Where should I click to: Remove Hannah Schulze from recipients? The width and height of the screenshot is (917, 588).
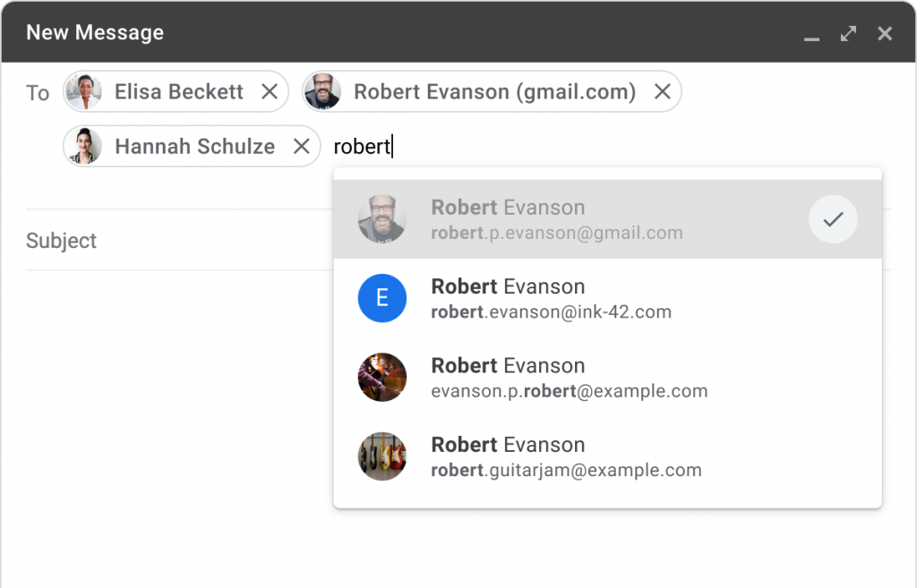click(302, 146)
